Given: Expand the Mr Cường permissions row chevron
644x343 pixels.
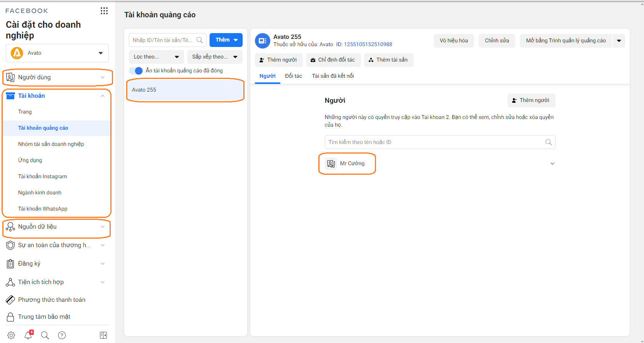Looking at the screenshot, I should pyautogui.click(x=552, y=164).
